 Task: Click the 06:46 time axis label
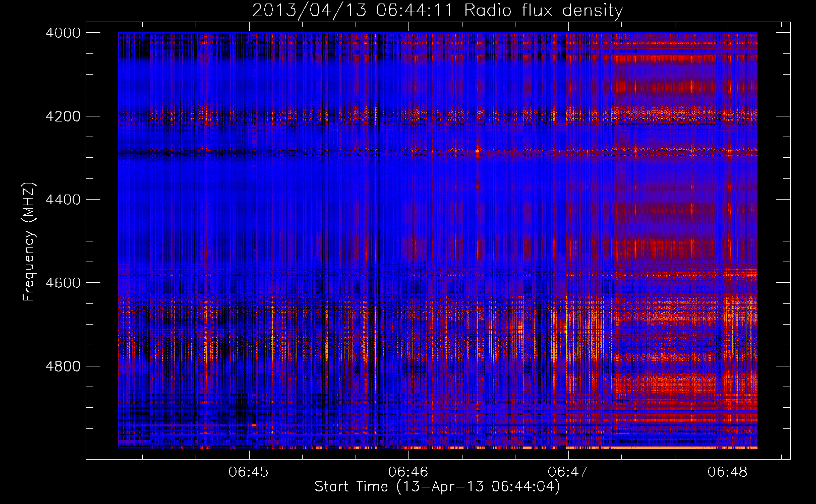[x=409, y=472]
